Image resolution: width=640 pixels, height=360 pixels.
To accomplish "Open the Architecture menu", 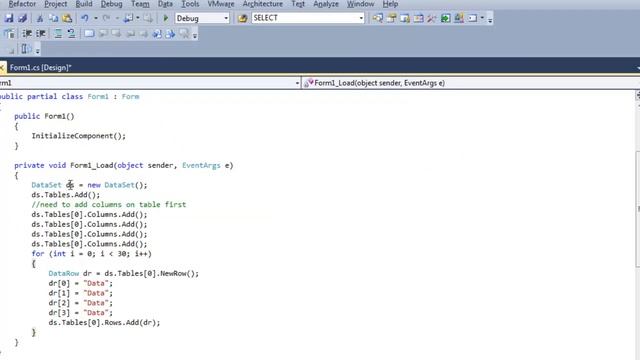I will pyautogui.click(x=262, y=4).
